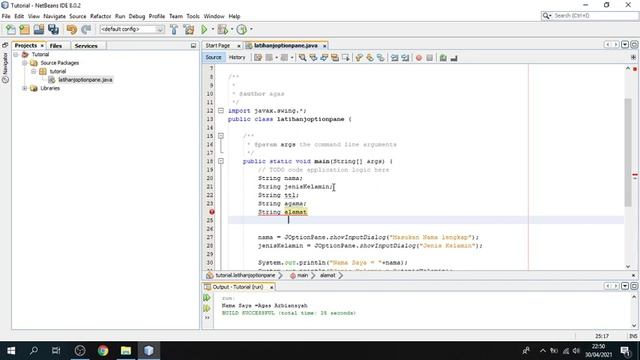640x360 pixels.
Task: Click the Save All toolbar icon
Action: click(x=53, y=29)
